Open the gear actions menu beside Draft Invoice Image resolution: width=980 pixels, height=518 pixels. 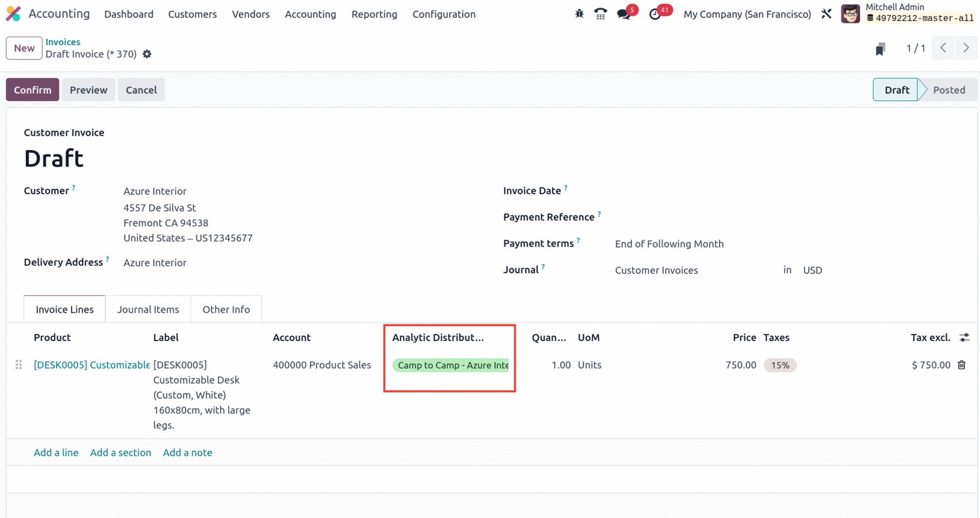147,54
